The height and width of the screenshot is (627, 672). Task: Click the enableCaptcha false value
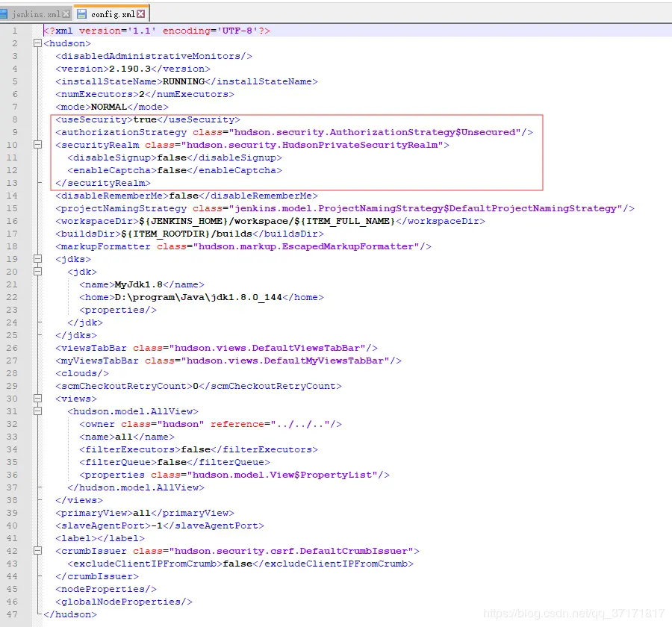(172, 171)
